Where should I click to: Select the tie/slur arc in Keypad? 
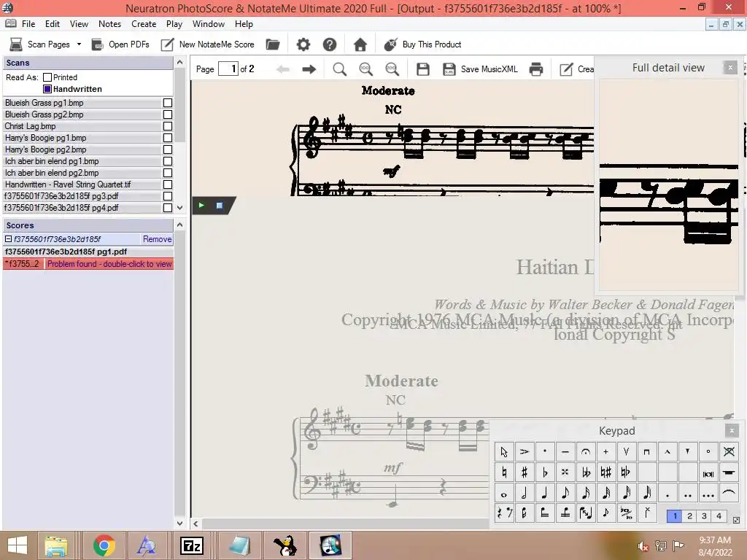click(729, 494)
